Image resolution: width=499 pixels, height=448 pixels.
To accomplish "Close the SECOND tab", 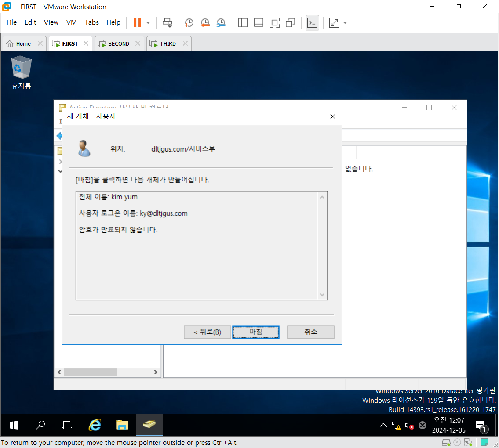I will (x=138, y=43).
